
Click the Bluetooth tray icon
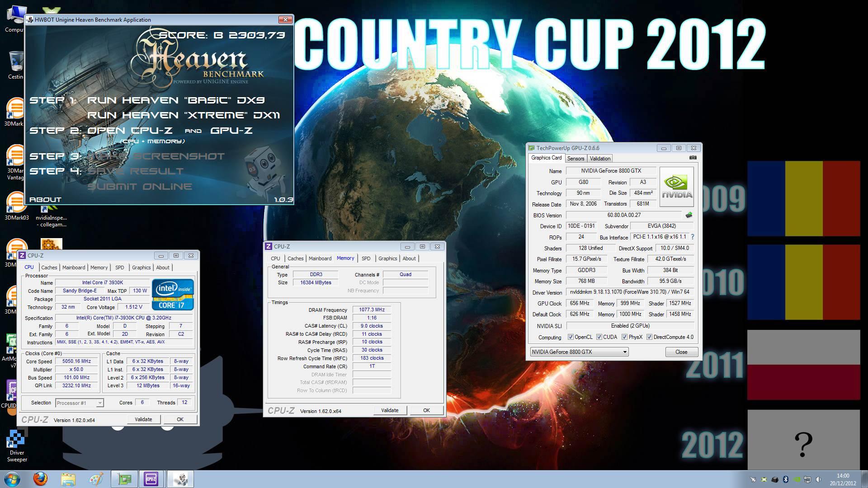tap(786, 479)
